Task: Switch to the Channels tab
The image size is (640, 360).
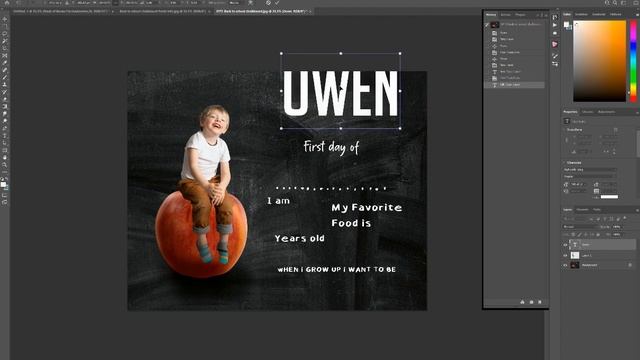Action: click(582, 210)
